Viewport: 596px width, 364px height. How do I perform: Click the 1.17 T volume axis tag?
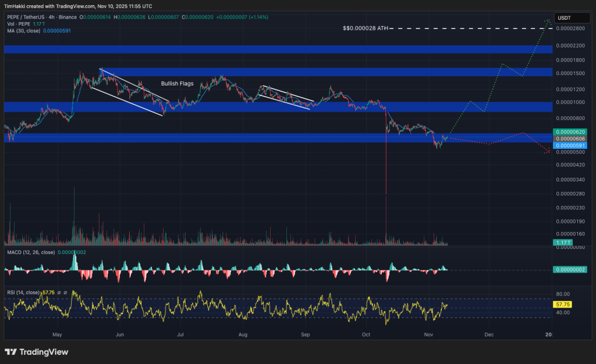click(x=562, y=242)
